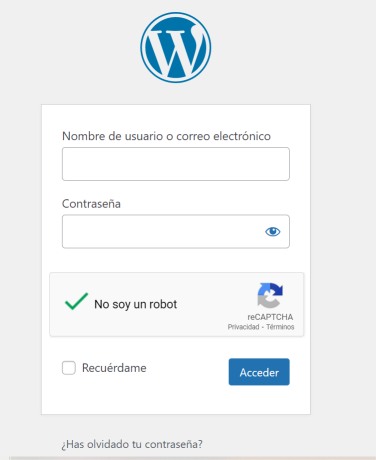Viewport: 376px width, 460px height.
Task: Show the password with the eye icon
Action: [x=272, y=231]
